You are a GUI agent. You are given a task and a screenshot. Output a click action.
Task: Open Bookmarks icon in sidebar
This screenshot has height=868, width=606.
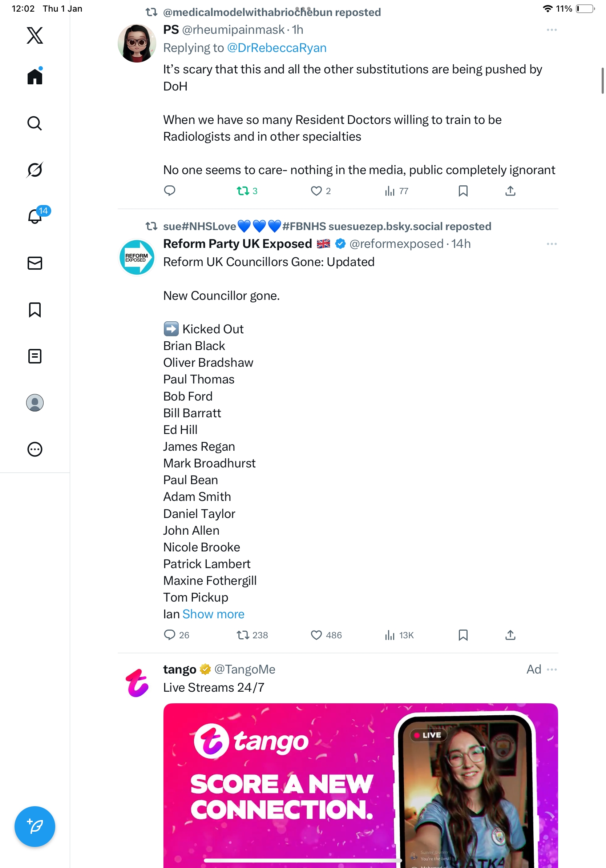pyautogui.click(x=35, y=310)
